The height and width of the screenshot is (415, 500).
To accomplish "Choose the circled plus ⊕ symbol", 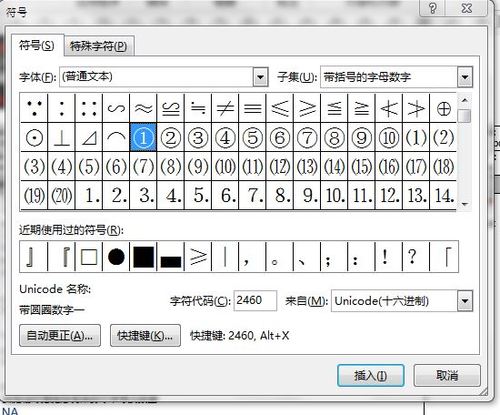I will 443,108.
